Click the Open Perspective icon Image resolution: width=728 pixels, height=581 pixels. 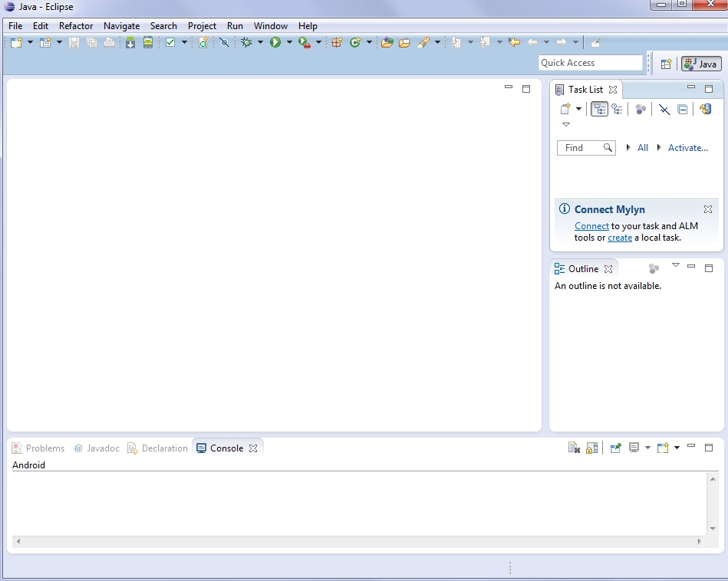coord(667,64)
